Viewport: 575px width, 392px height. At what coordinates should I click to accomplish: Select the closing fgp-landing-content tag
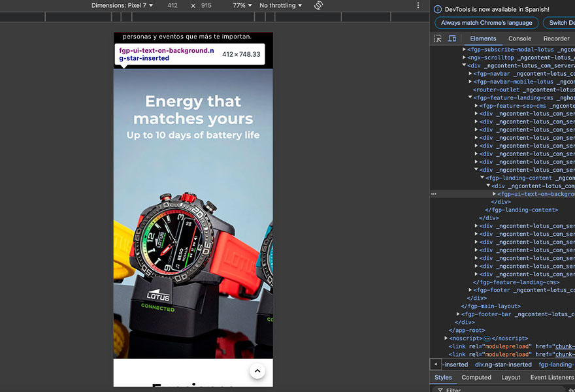click(x=521, y=210)
